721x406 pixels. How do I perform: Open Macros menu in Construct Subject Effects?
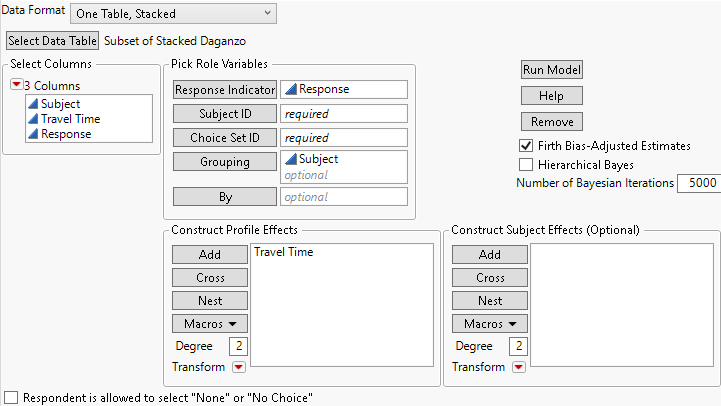point(490,323)
